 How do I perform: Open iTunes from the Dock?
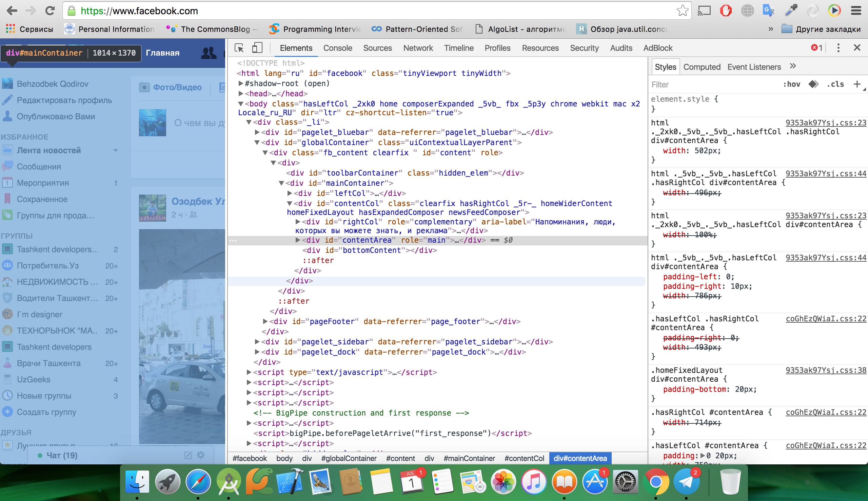point(533,482)
